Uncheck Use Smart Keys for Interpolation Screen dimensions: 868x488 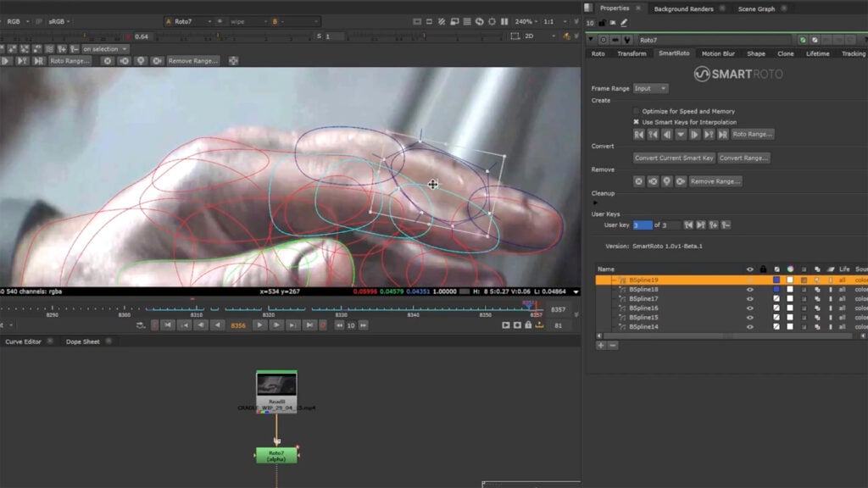(636, 122)
